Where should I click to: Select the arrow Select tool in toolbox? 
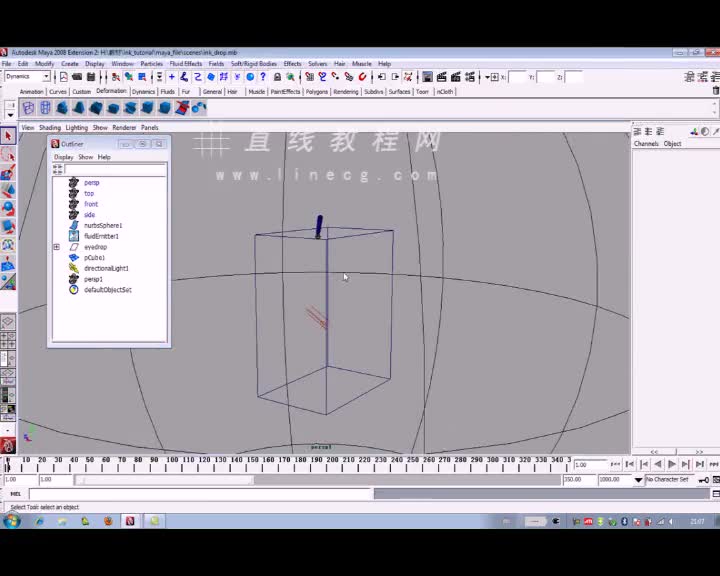[8, 137]
